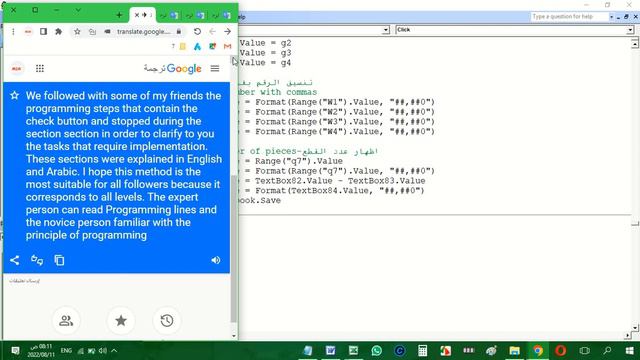This screenshot has height=360, width=640.
Task: Click the ook.Save code line
Action: click(260, 200)
